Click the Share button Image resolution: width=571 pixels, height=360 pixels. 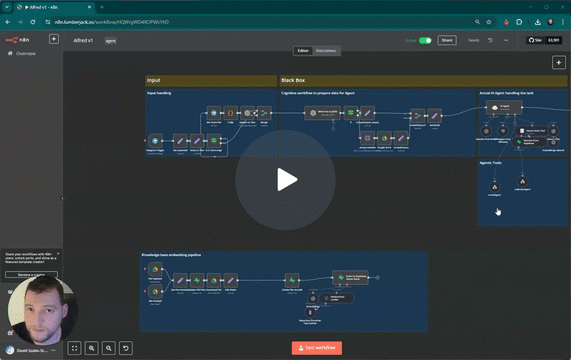pos(447,40)
